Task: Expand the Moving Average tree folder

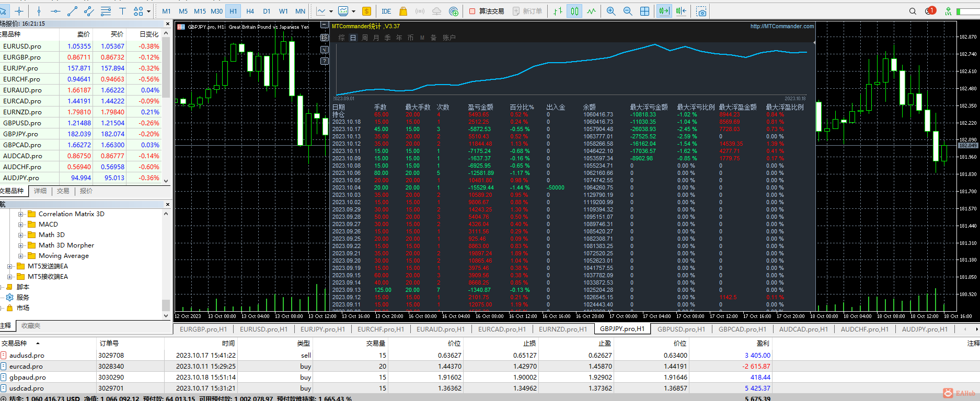Action: coord(21,256)
